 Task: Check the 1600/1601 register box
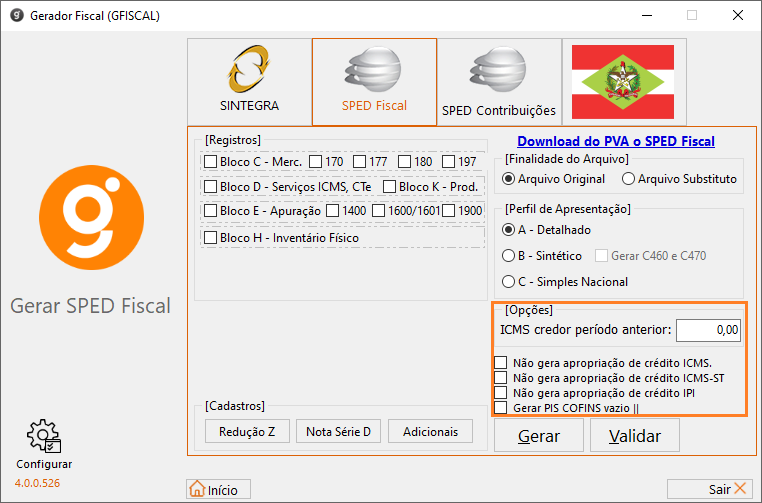point(379,210)
